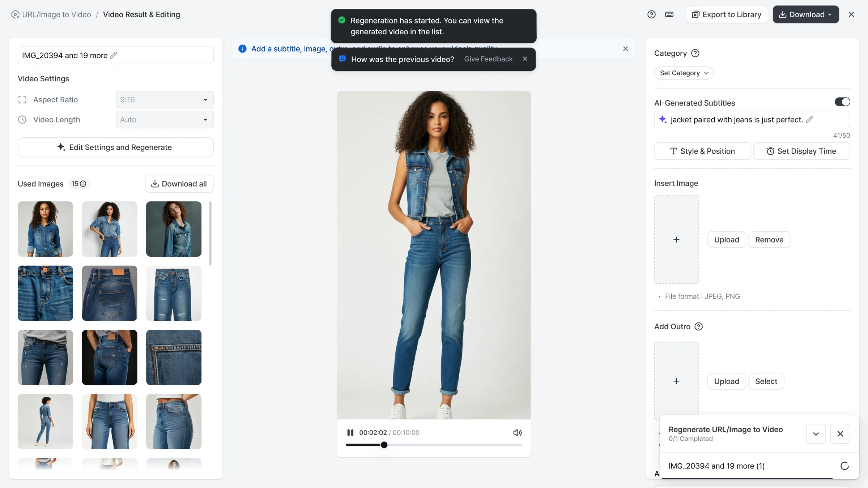Pause the video playback
The height and width of the screenshot is (488, 868).
tap(350, 432)
